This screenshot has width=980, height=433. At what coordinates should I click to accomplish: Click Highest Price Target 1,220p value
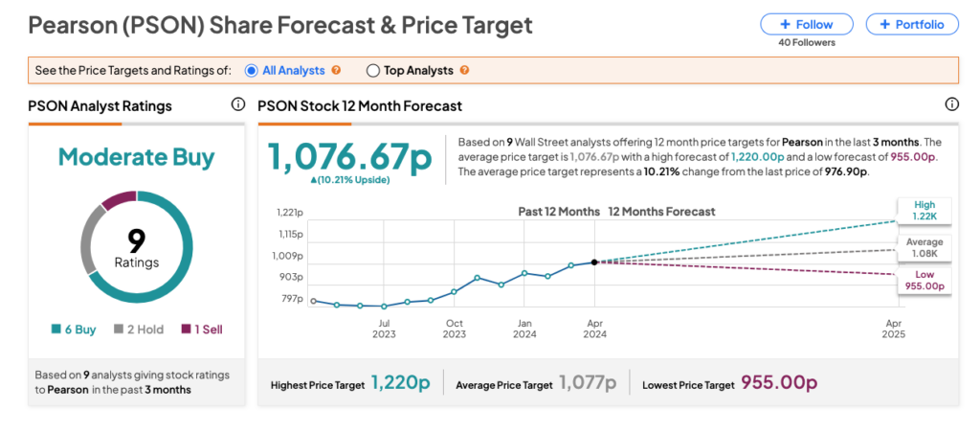click(401, 383)
